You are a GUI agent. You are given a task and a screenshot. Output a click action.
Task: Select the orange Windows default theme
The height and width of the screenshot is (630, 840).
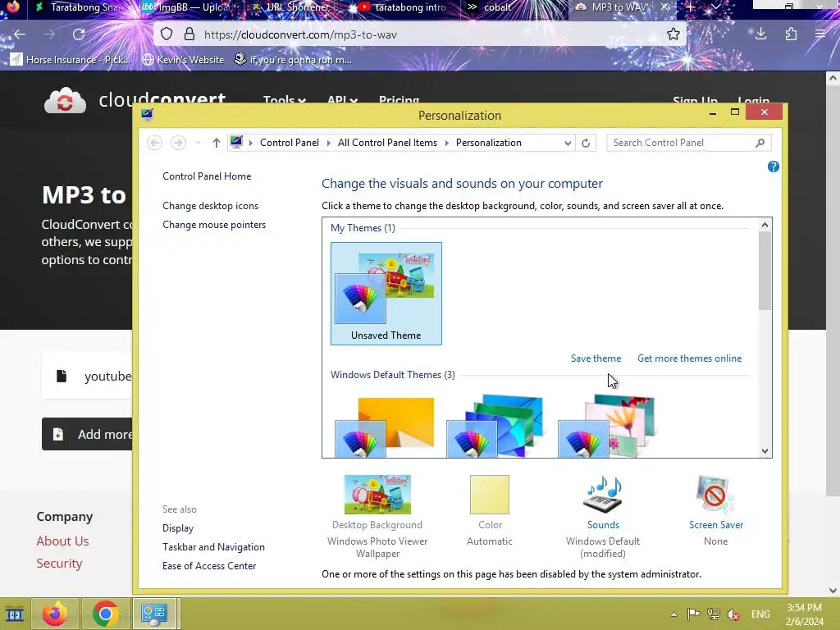pyautogui.click(x=385, y=427)
